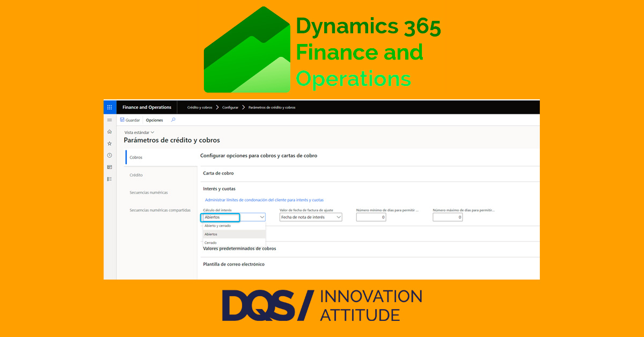Open Favorites via the star icon
The image size is (644, 337).
point(109,144)
